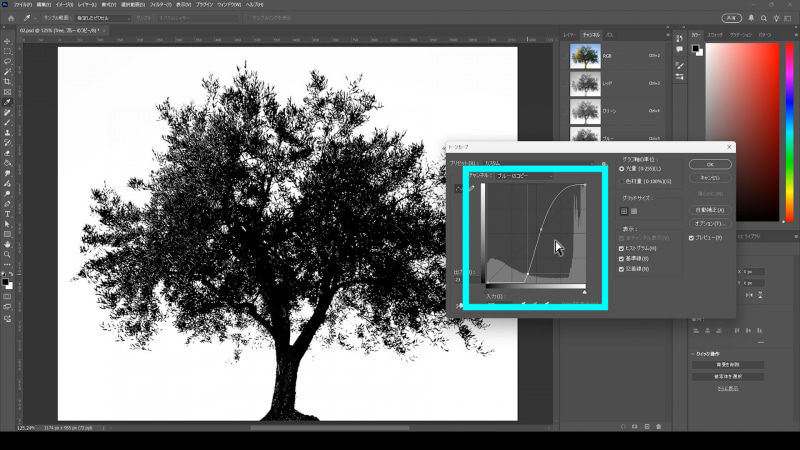The height and width of the screenshot is (450, 800).
Task: Toggle the ヒストグラム checkbox
Action: coord(621,248)
